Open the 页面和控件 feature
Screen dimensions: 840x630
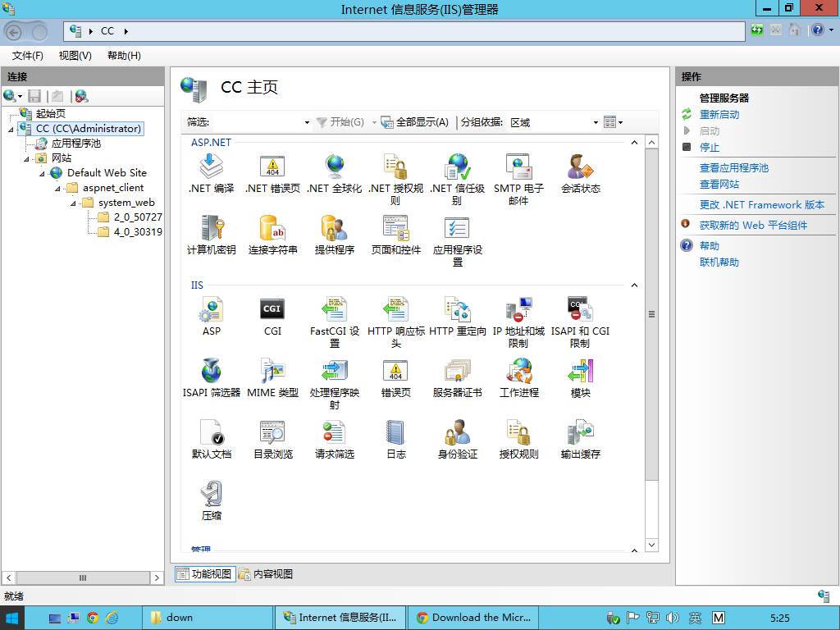click(396, 235)
